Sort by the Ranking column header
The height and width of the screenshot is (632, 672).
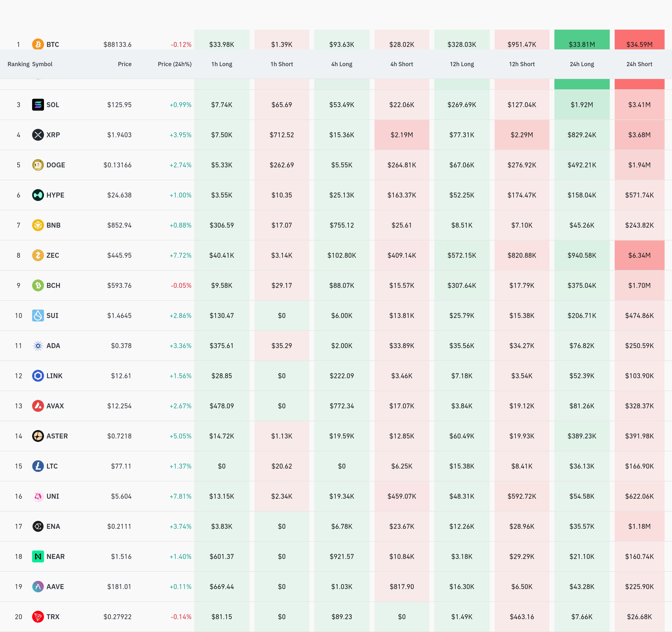coord(18,64)
